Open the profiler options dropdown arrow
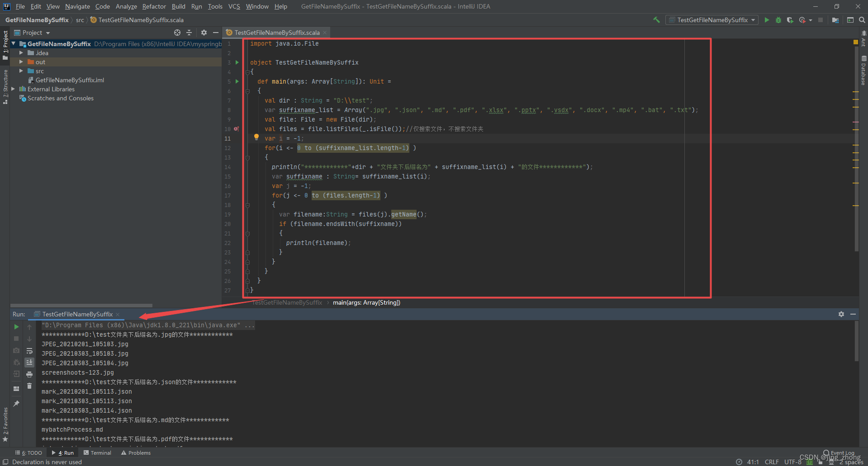Viewport: 868px width, 466px height. tap(810, 20)
